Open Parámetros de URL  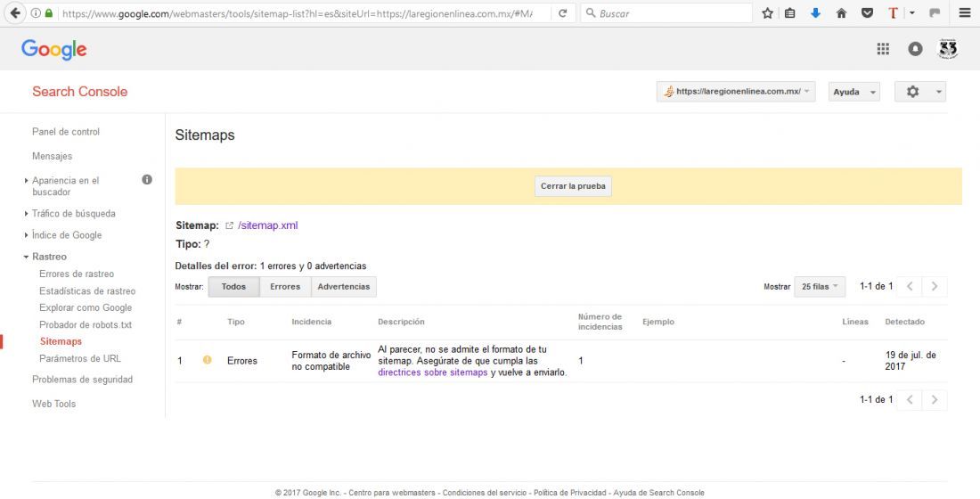80,358
